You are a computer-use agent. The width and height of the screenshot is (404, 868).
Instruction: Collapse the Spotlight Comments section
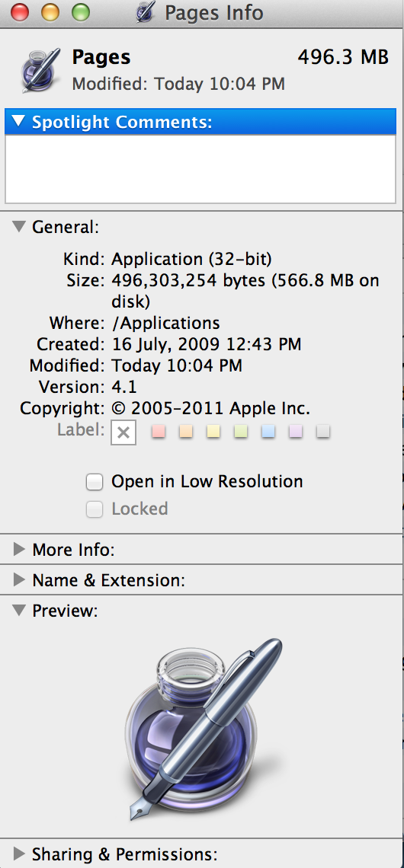click(19, 121)
